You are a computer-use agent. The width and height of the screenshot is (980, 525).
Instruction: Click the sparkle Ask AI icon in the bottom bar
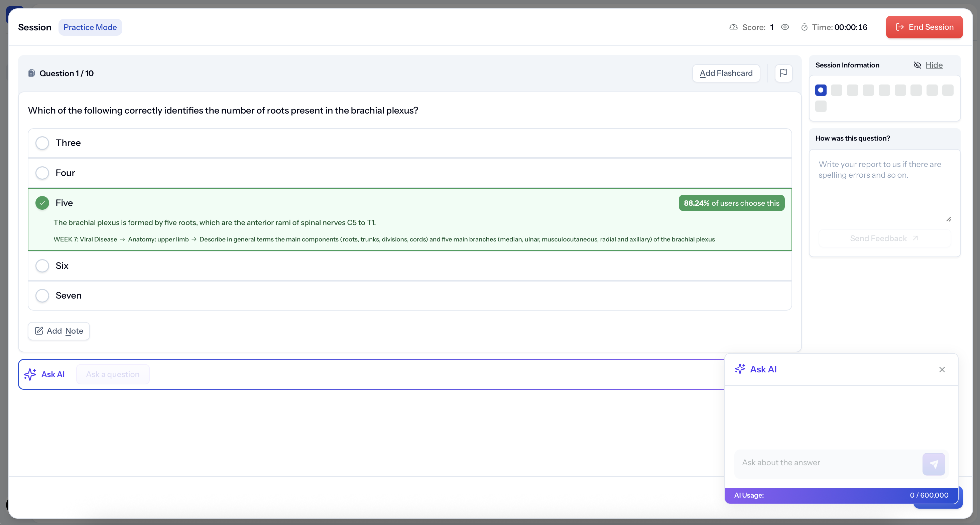click(x=30, y=374)
